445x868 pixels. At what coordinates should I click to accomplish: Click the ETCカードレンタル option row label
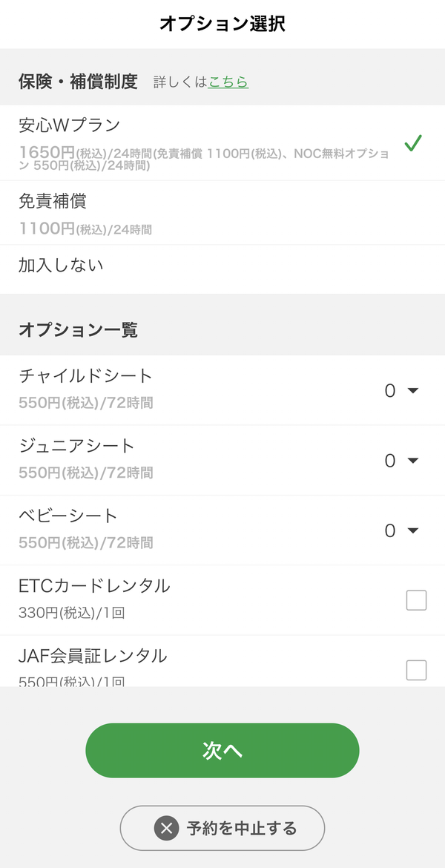pos(95,585)
